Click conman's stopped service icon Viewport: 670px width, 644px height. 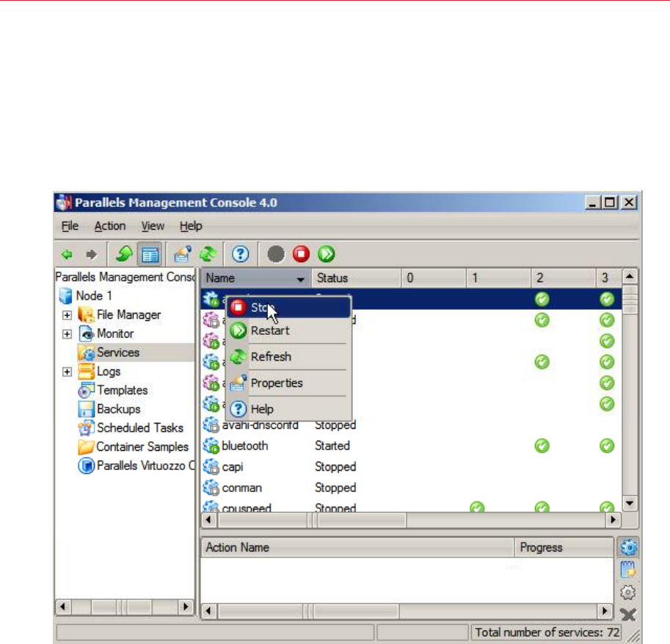(x=211, y=488)
